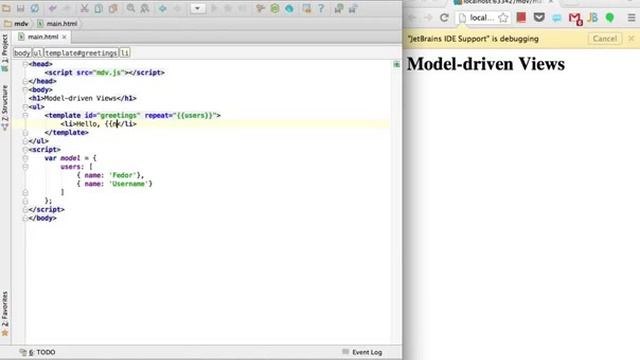The width and height of the screenshot is (640, 360).
Task: Click the 'Fedor' string in code
Action: tap(122, 175)
